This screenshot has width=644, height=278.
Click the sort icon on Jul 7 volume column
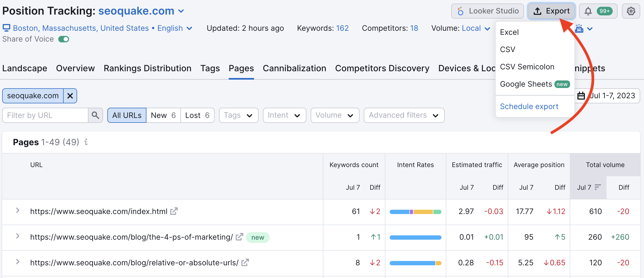[598, 187]
